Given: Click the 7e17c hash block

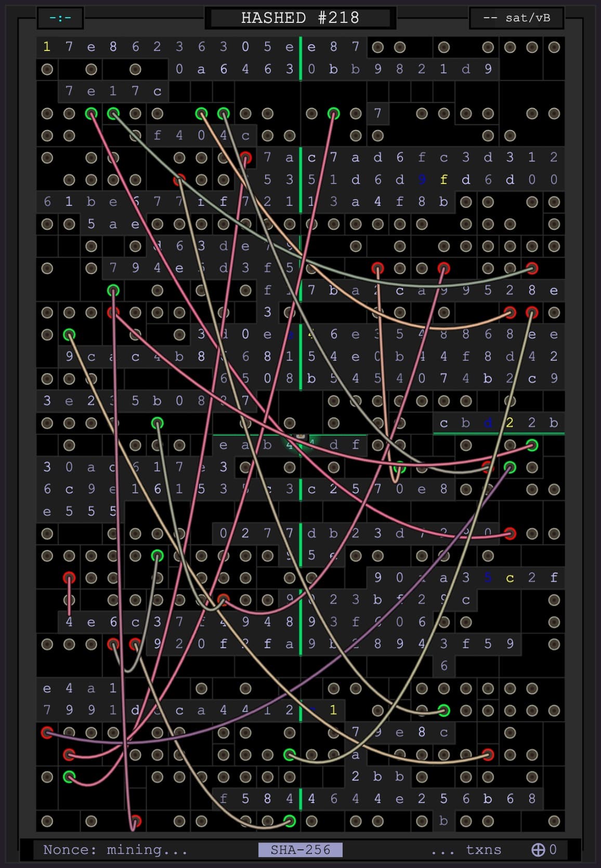Looking at the screenshot, I should 113,91.
